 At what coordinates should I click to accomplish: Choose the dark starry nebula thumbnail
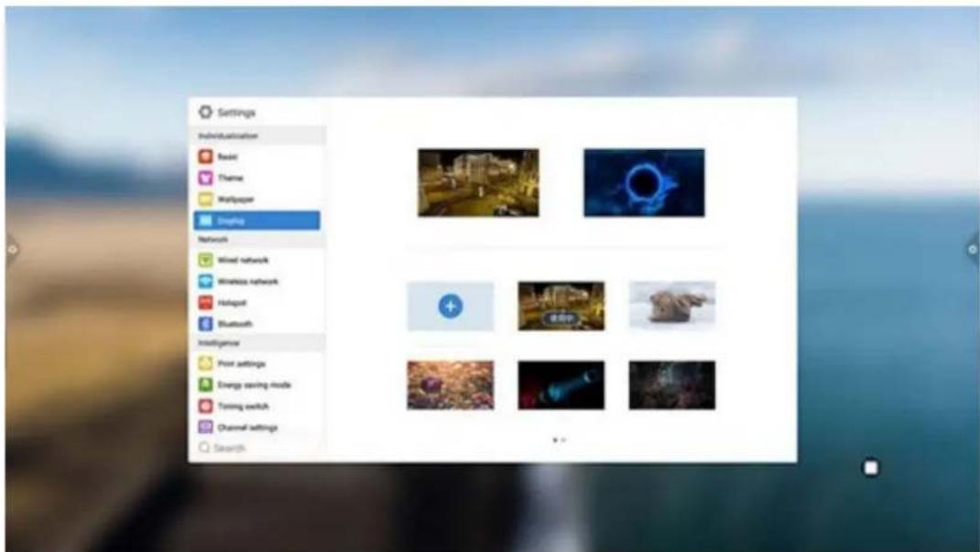(x=672, y=385)
